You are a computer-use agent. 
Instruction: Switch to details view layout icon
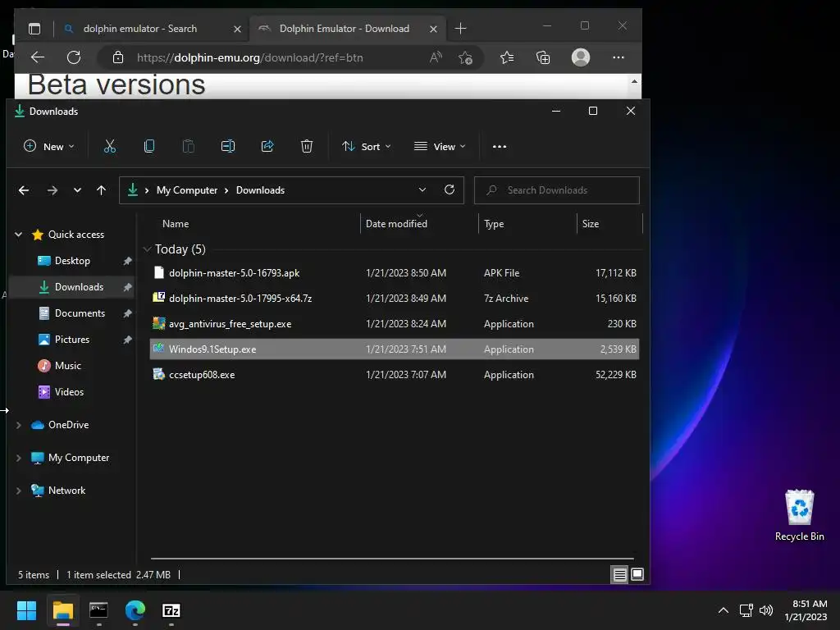coord(620,574)
